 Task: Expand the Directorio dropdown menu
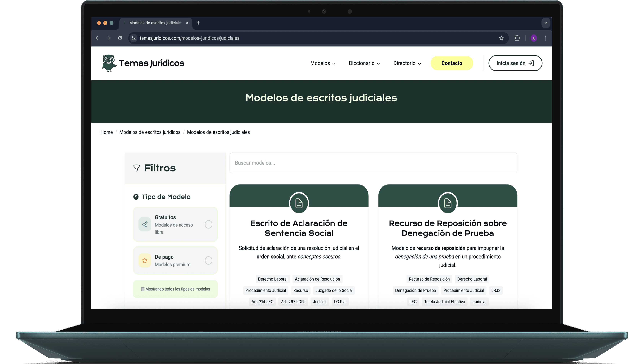tap(407, 64)
